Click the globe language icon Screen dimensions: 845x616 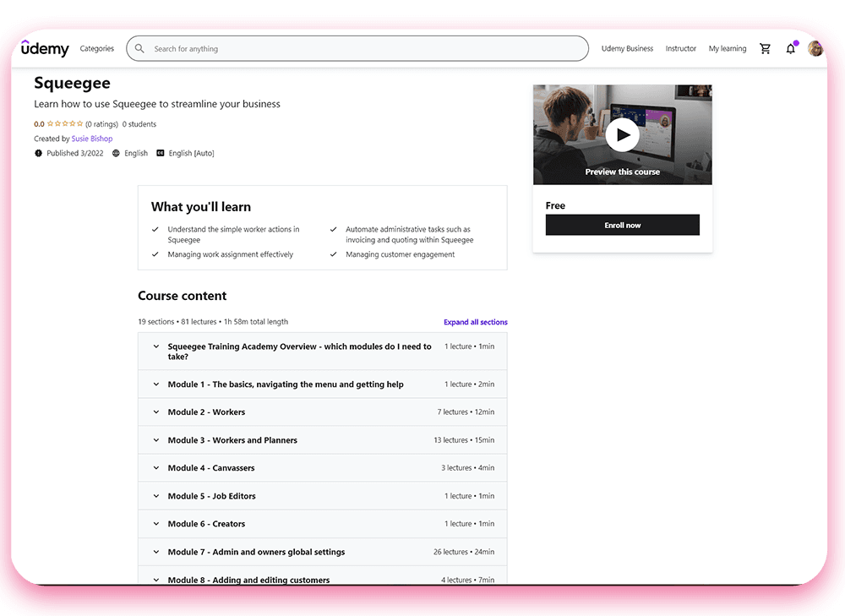click(x=116, y=153)
